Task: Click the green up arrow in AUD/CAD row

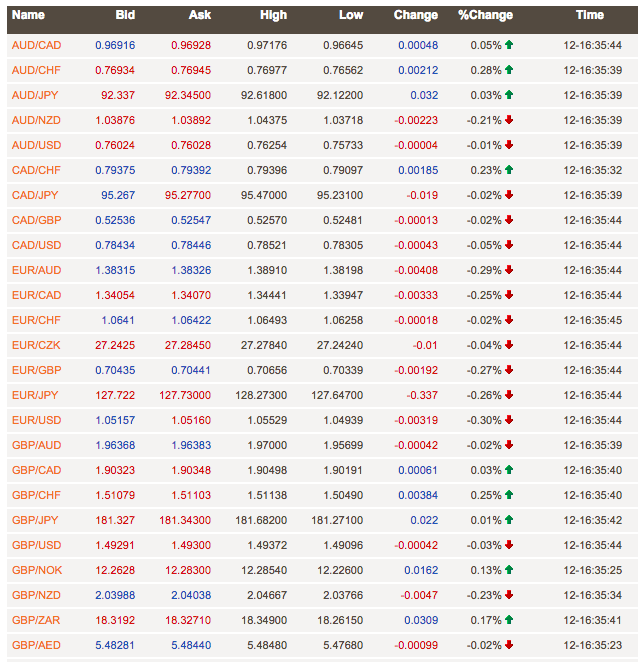Action: click(509, 45)
